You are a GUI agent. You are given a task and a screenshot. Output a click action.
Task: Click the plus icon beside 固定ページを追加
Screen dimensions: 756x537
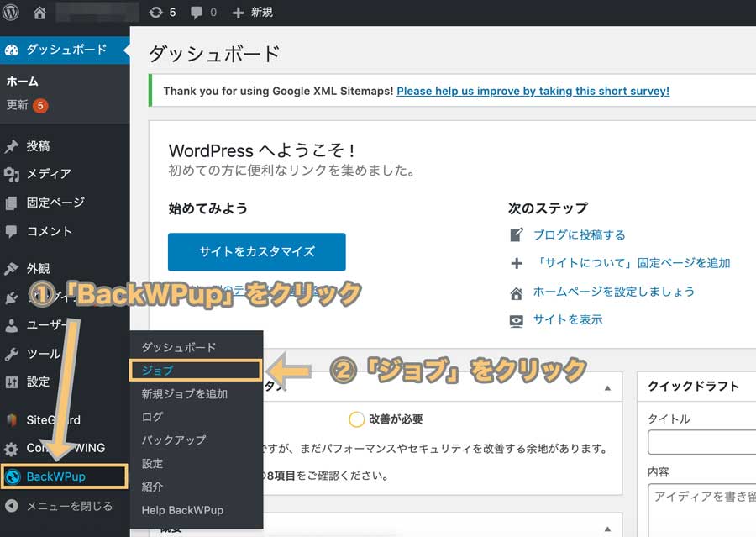coord(517,263)
